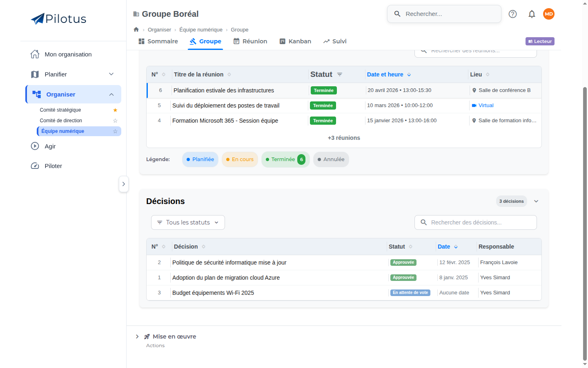This screenshot has width=588, height=368.
Task: Open the Kanban tab
Action: coord(295,41)
